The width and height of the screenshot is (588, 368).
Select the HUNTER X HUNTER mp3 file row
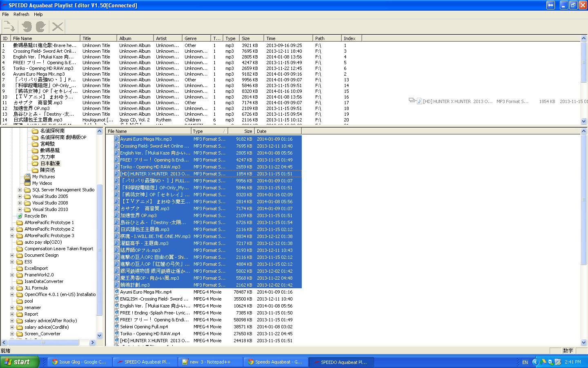pos(207,174)
